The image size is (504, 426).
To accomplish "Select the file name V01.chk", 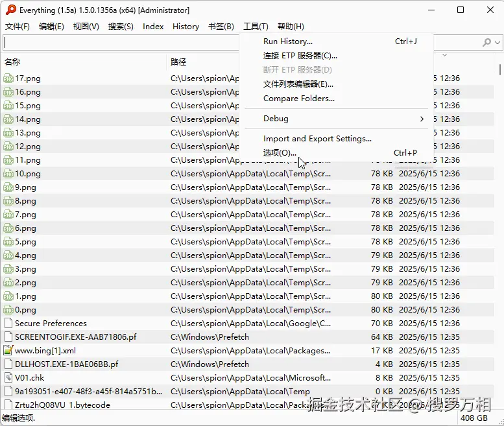I will 30,378.
